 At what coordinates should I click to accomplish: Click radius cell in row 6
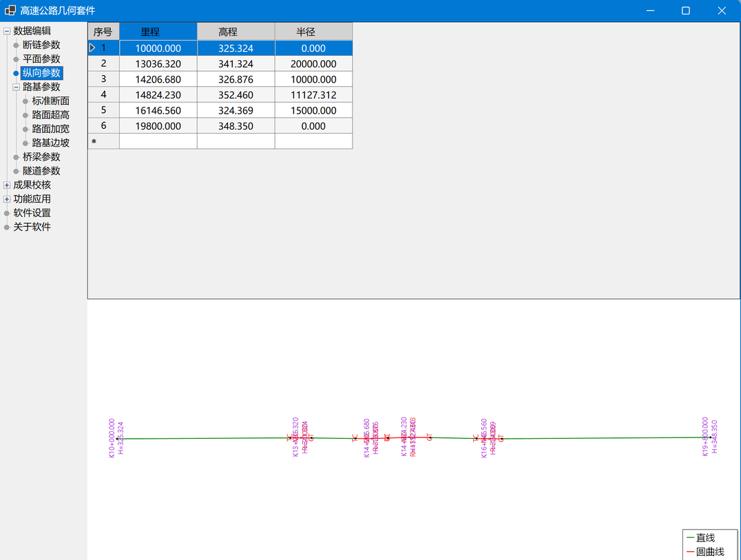click(314, 126)
